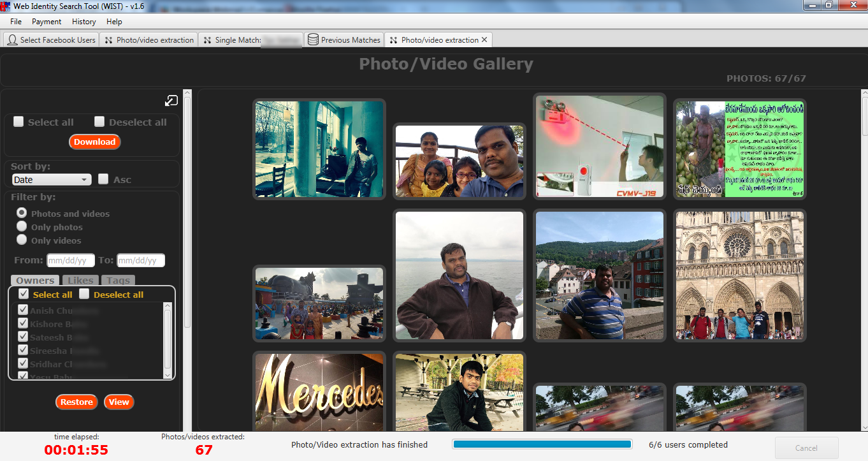Open the Payment menu
Screen dimensions: 868x461
click(x=47, y=21)
